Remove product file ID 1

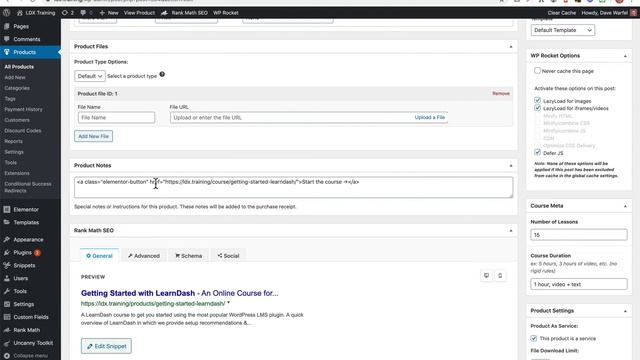pos(501,93)
